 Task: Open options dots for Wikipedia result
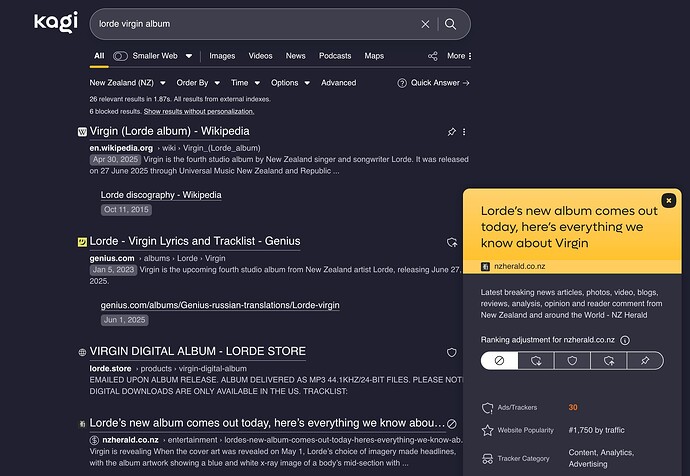click(464, 132)
